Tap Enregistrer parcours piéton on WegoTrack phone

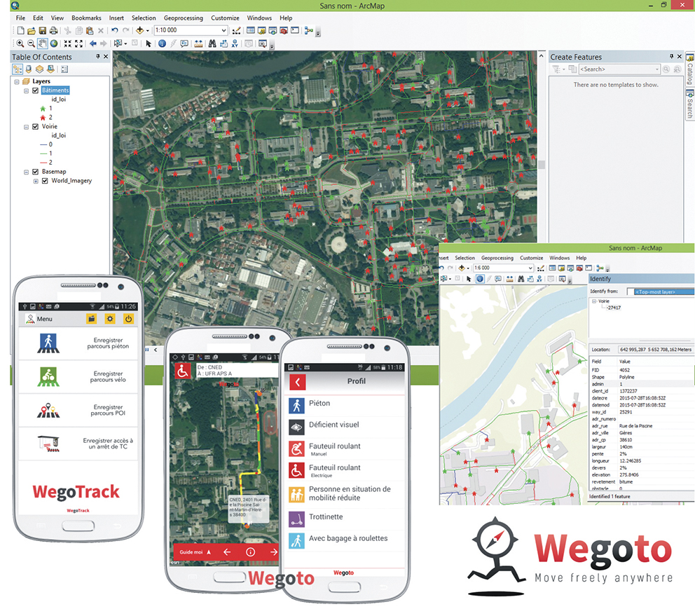pyautogui.click(x=78, y=343)
